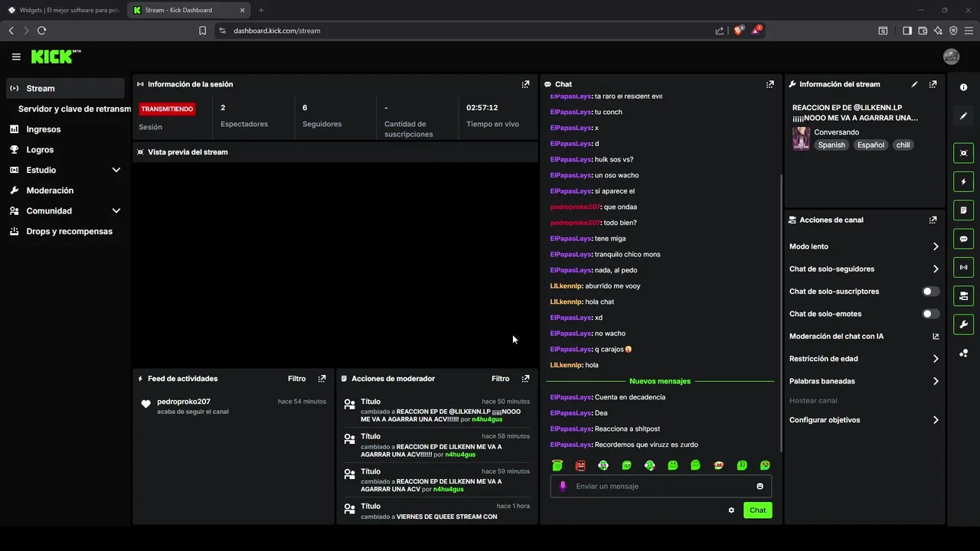
Task: Click the green Chat send button
Action: click(x=757, y=510)
